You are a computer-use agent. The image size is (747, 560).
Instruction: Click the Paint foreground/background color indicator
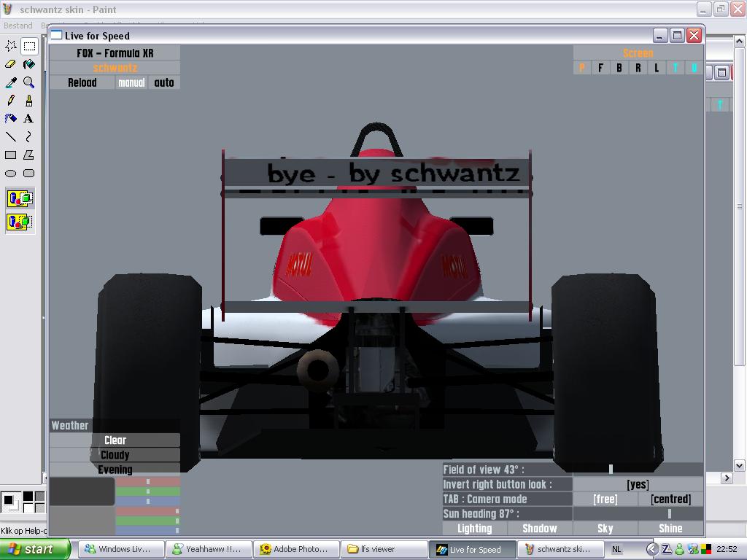coord(9,502)
